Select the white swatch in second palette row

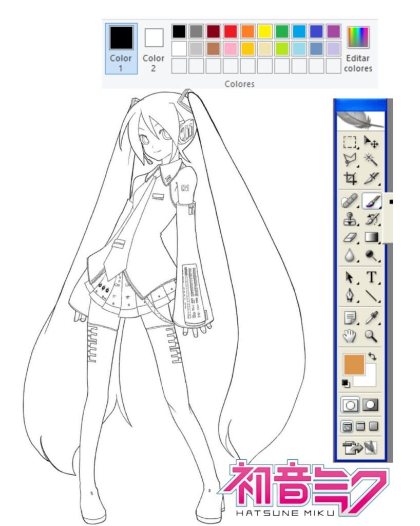[179, 49]
